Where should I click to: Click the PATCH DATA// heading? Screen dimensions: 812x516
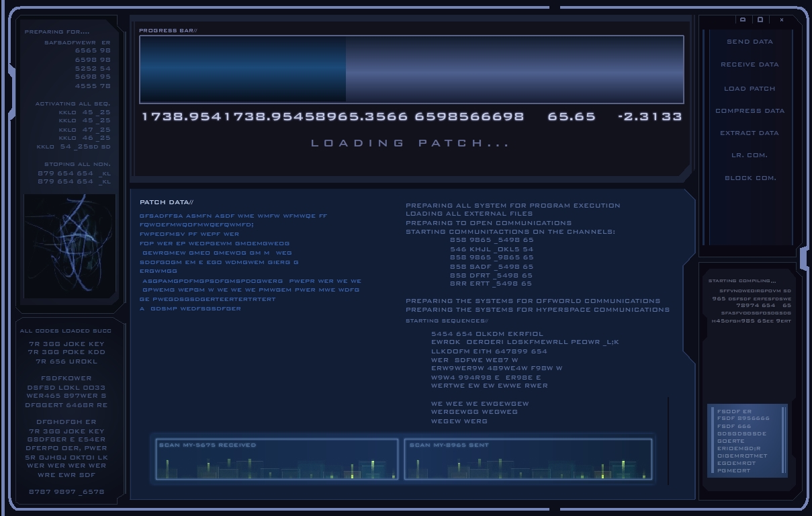coord(166,202)
